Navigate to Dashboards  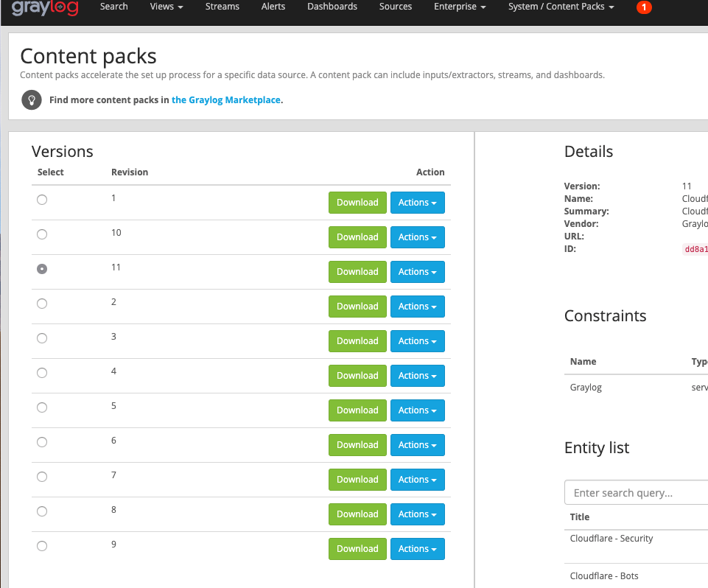(332, 7)
